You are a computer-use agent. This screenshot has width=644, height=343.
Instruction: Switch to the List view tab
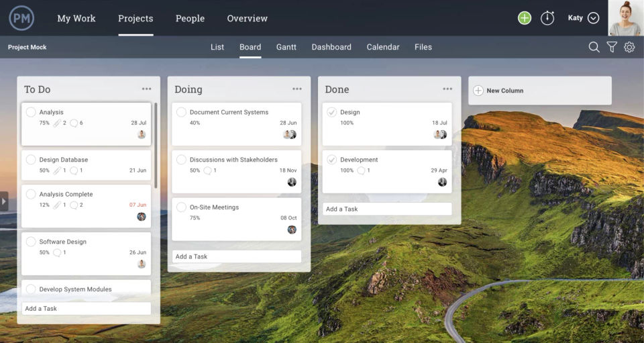(x=217, y=47)
